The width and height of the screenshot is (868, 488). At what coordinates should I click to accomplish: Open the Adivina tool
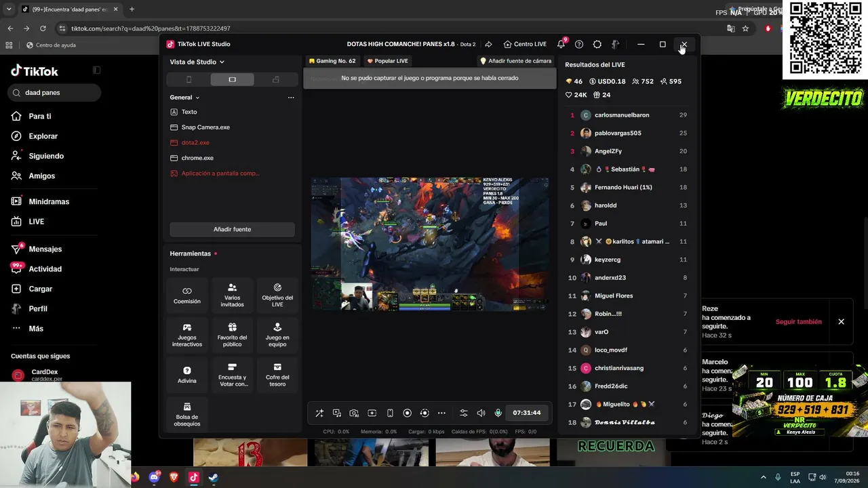pos(187,375)
